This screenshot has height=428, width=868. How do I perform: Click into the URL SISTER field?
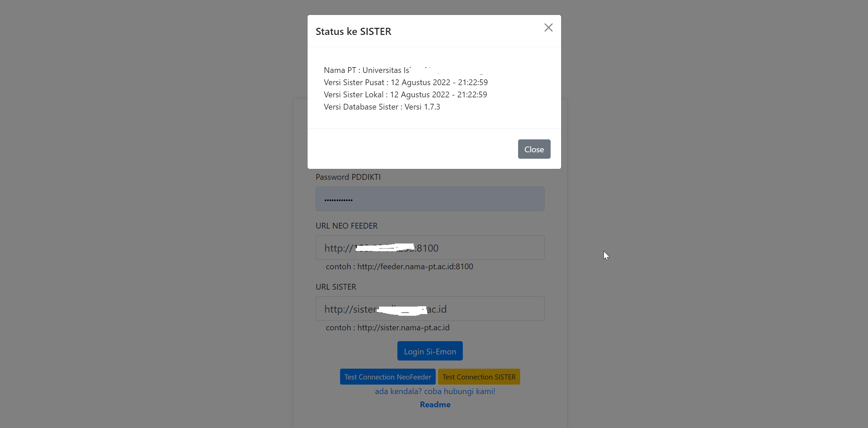(x=430, y=309)
